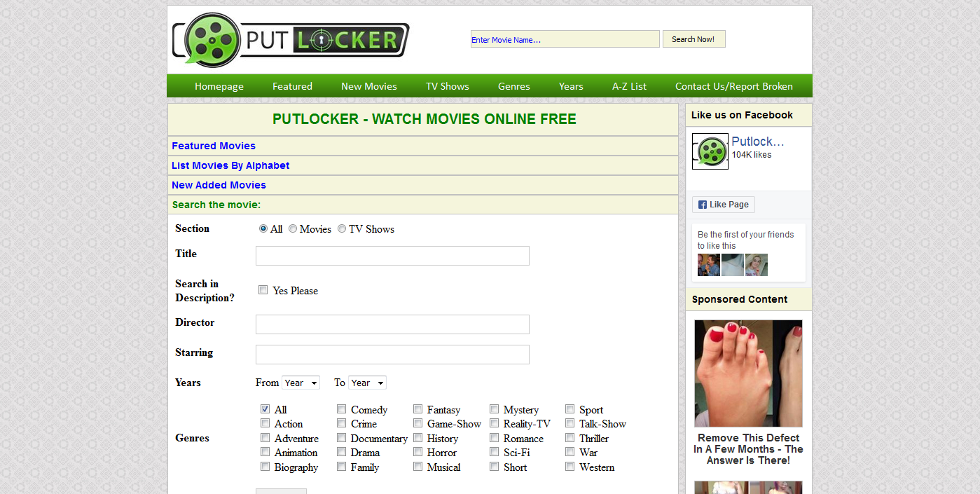
Task: Open the To Year dropdown
Action: (x=367, y=383)
